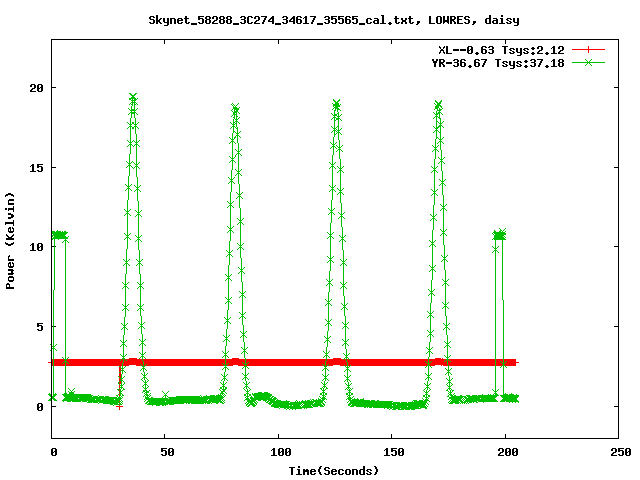Image resolution: width=640 pixels, height=480 pixels.
Task: Click the Power (Kelvin) axis label
Action: click(x=10, y=241)
